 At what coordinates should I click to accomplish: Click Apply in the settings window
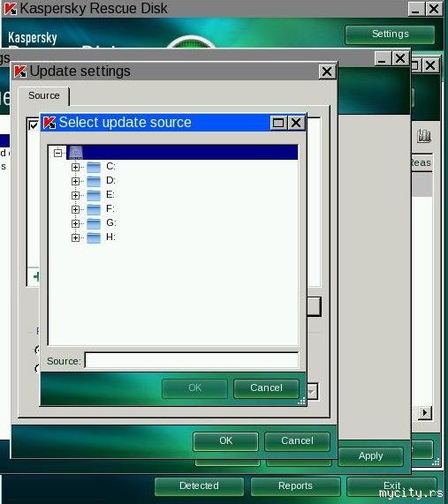pyautogui.click(x=370, y=456)
